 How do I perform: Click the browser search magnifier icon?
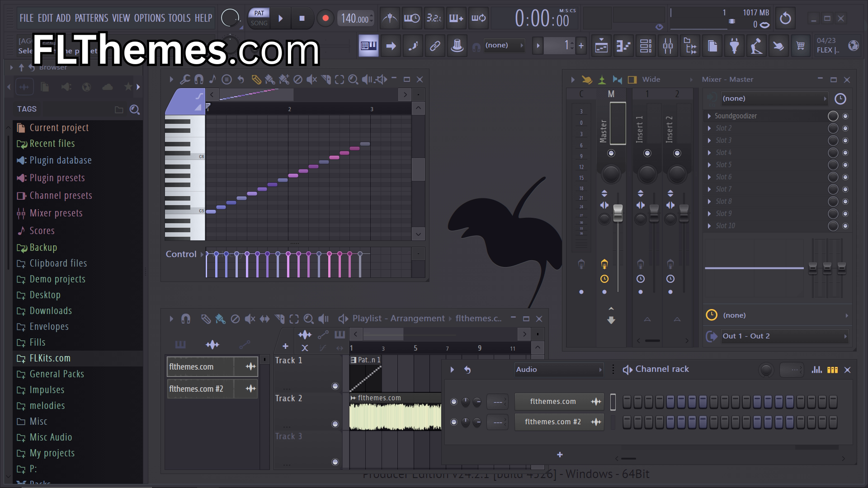coord(134,110)
